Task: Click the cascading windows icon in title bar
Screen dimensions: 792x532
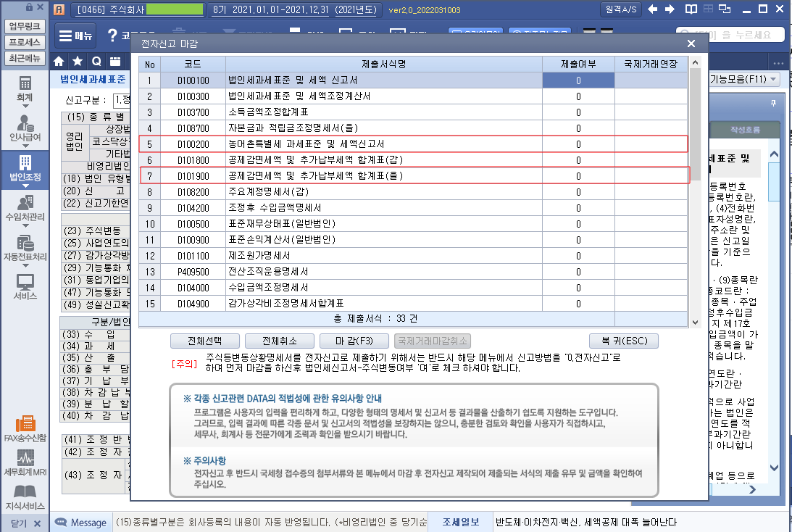Action: pos(725,9)
